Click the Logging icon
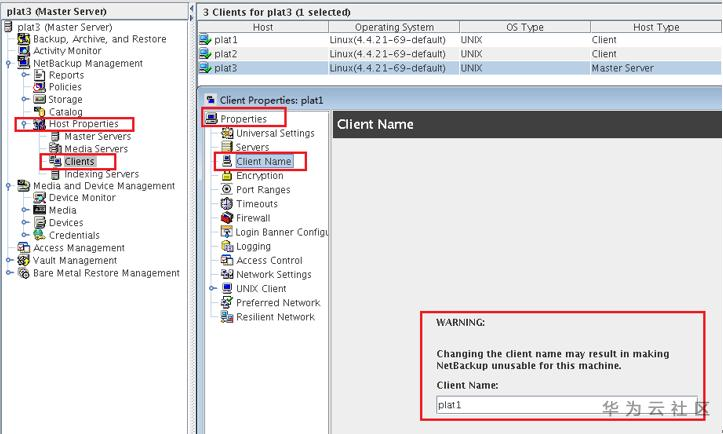Image resolution: width=723 pixels, height=434 pixels. click(227, 246)
